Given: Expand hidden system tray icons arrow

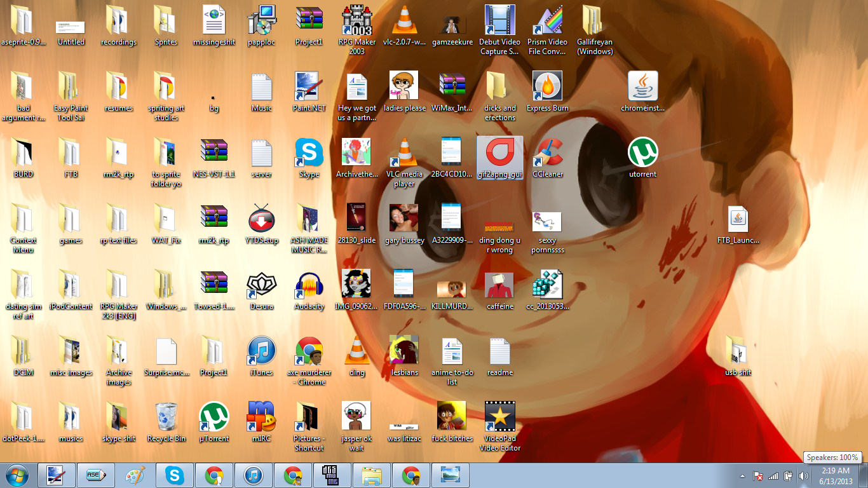Looking at the screenshot, I should click(x=742, y=476).
